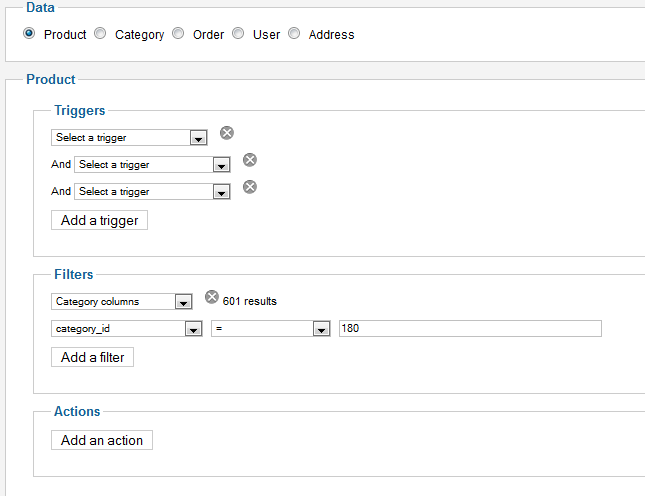The height and width of the screenshot is (496, 645).
Task: Click the Add an action button
Action: click(x=102, y=440)
